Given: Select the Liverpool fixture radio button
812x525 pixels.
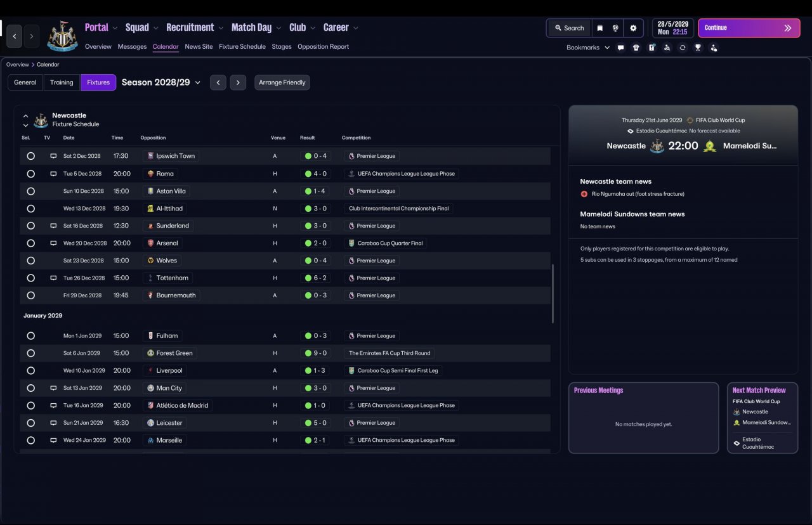Looking at the screenshot, I should tap(30, 370).
